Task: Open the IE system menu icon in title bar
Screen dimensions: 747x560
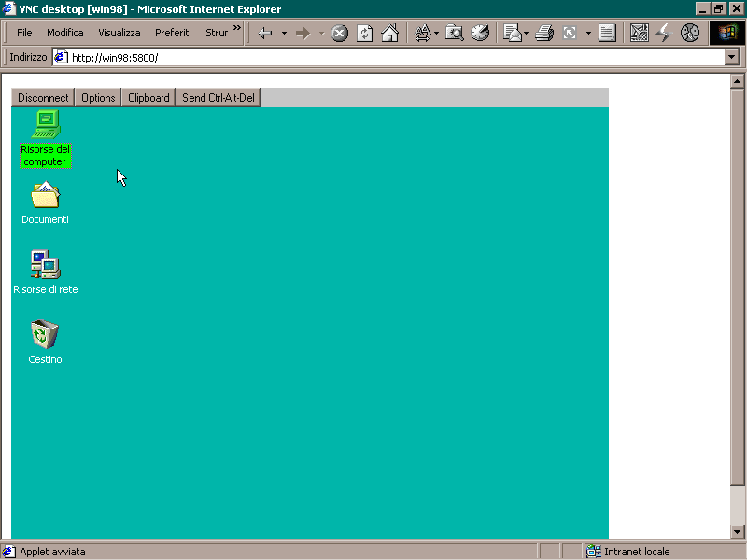Action: [x=8, y=8]
